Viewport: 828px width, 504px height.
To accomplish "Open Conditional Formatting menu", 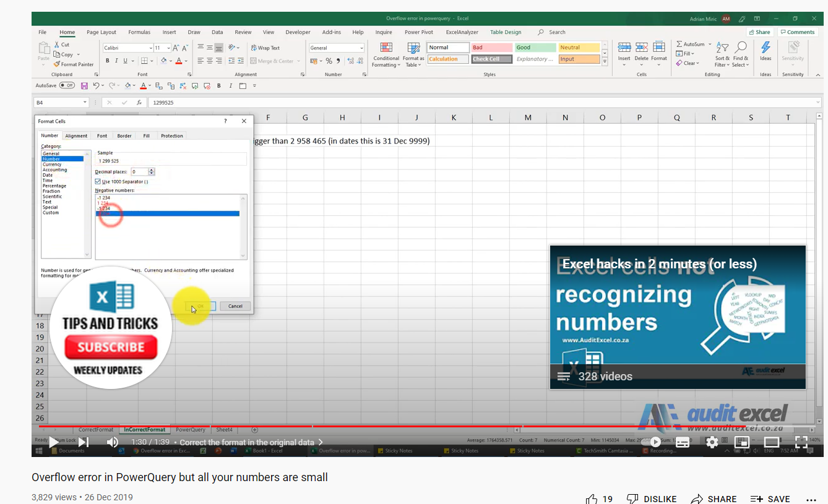I will click(x=386, y=55).
